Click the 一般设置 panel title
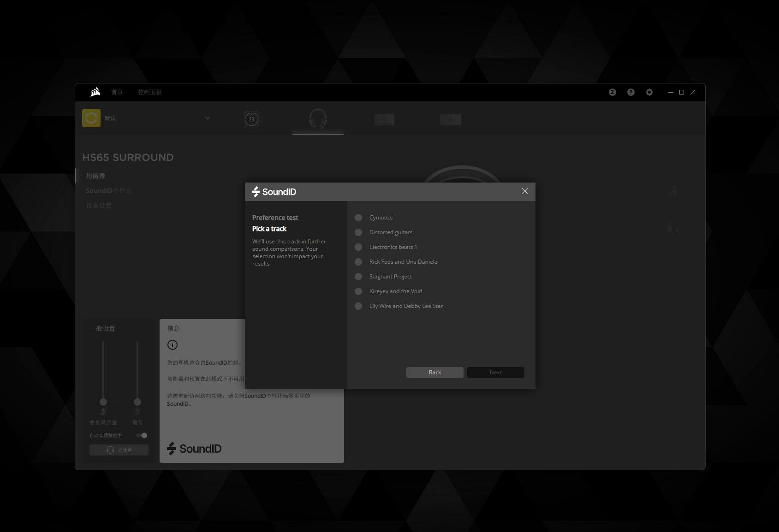Screen dimensions: 779x532 (x=102, y=329)
